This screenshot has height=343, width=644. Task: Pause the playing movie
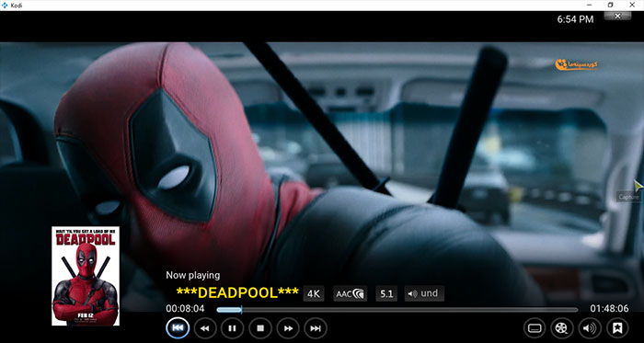pyautogui.click(x=232, y=328)
